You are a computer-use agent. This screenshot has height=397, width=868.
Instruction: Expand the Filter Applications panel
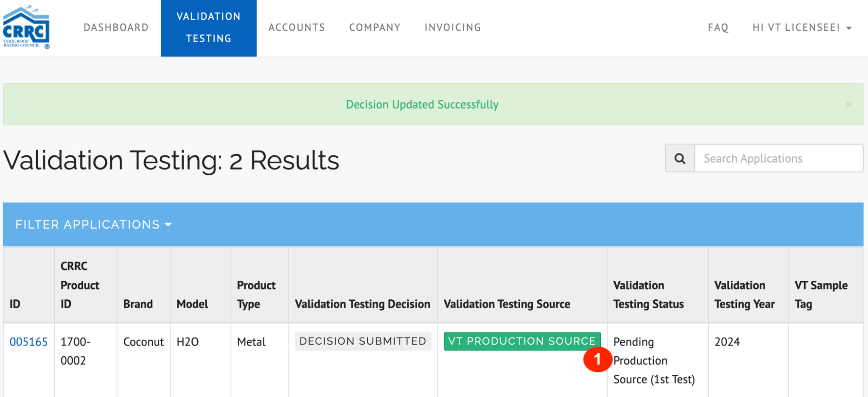pyautogui.click(x=93, y=224)
